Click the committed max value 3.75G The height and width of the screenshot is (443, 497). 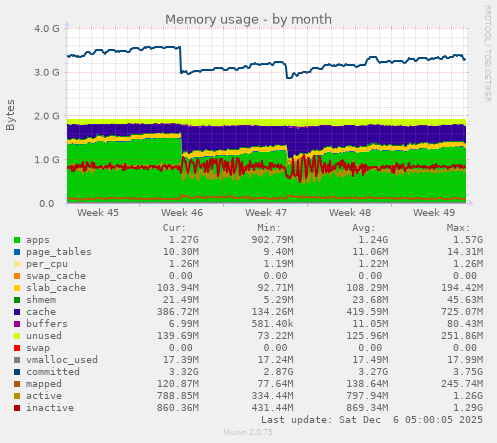pyautogui.click(x=468, y=372)
